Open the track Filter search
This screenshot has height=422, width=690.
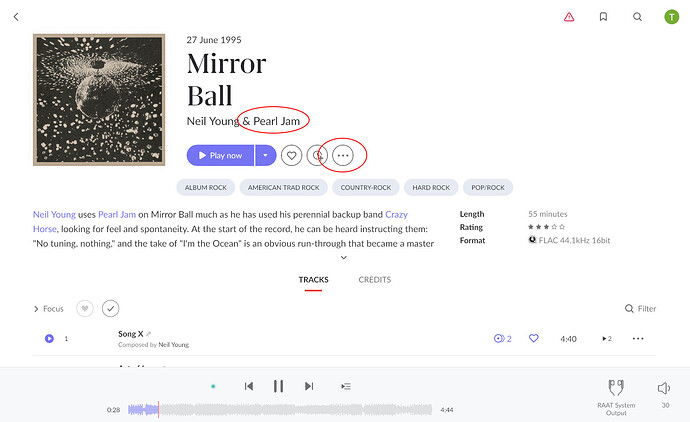pyautogui.click(x=641, y=309)
